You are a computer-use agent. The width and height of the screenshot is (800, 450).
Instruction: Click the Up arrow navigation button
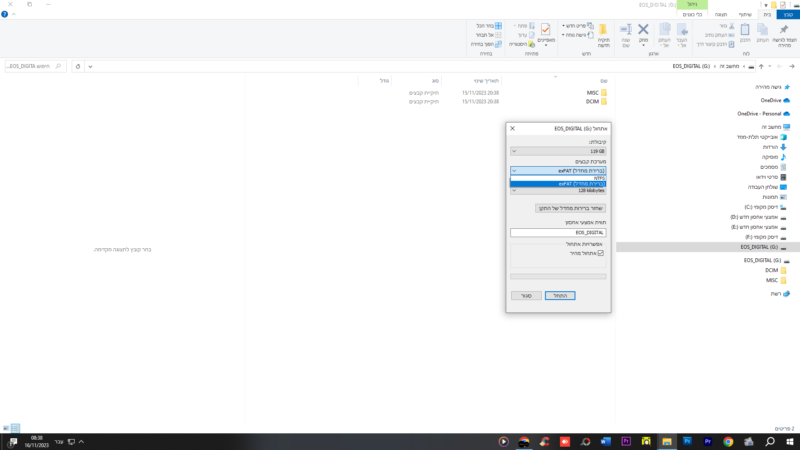pyautogui.click(x=761, y=66)
